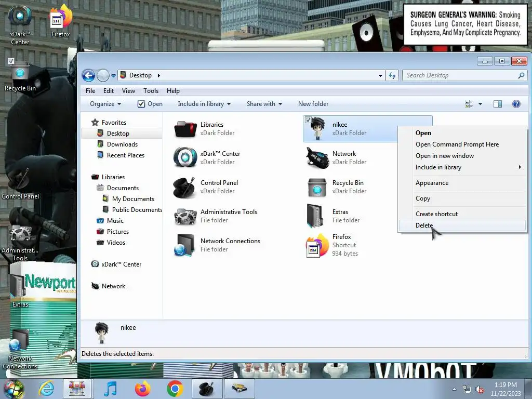The width and height of the screenshot is (532, 399).
Task: Expand Include in library toolbar dropdown
Action: 204,104
